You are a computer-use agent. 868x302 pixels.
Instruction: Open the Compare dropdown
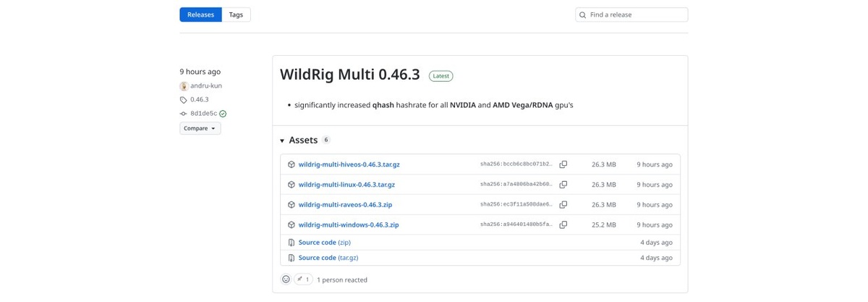(200, 128)
